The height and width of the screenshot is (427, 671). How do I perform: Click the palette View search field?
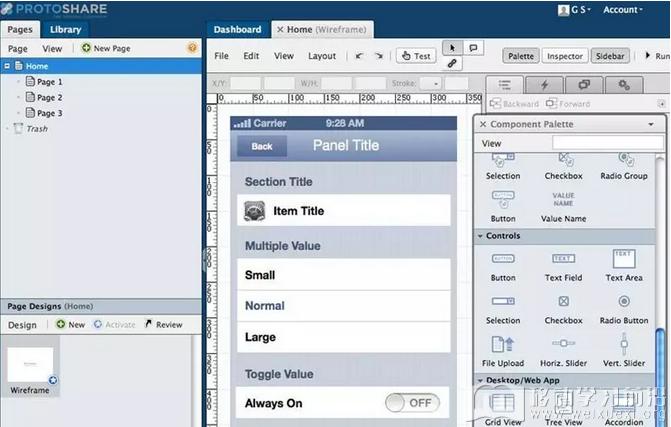[607, 143]
